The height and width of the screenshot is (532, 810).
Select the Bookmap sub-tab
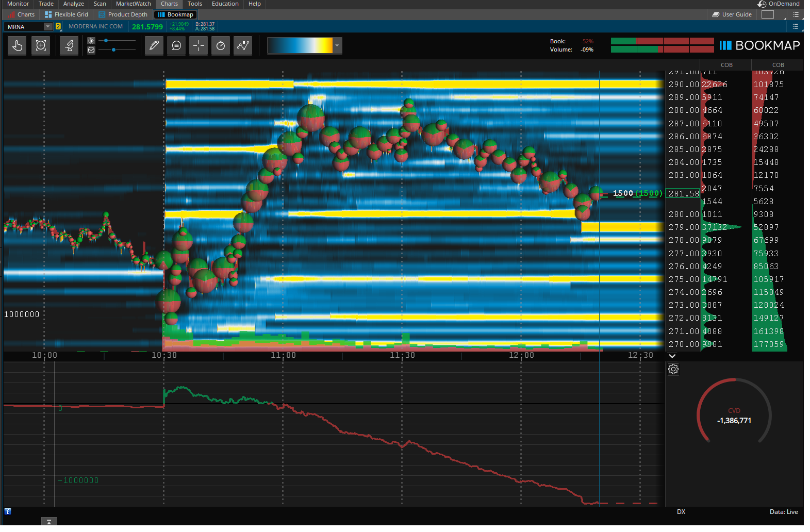175,14
